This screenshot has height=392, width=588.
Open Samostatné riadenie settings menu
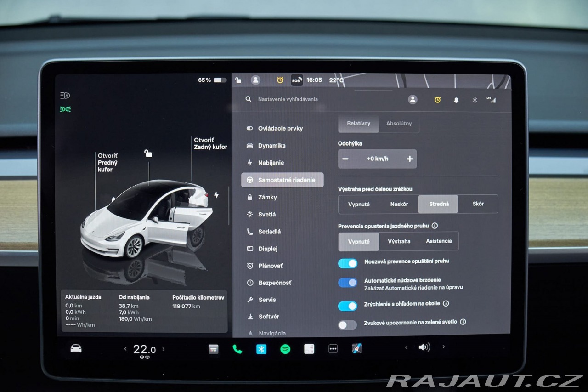click(282, 180)
